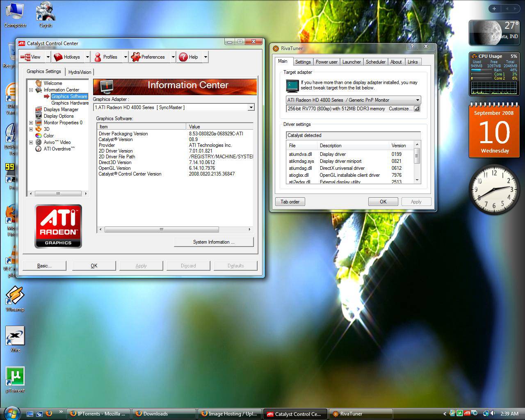
Task: Click the Monitor Properties 0 icon
Action: (39, 123)
